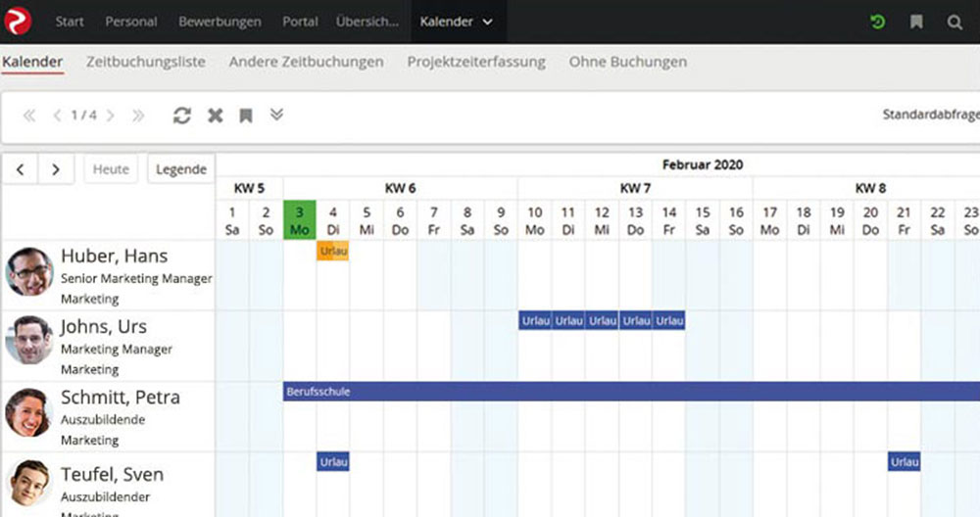Click the toolbar bookmark save icon

(246, 116)
